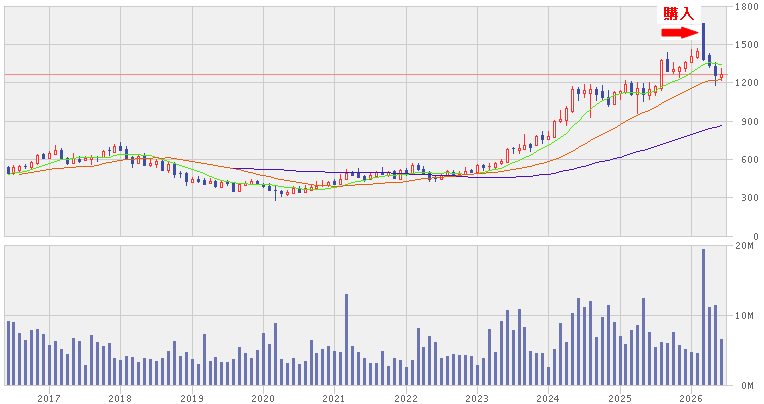The image size is (764, 404).
Task: Click the 300 price axis label
Action: [750, 198]
